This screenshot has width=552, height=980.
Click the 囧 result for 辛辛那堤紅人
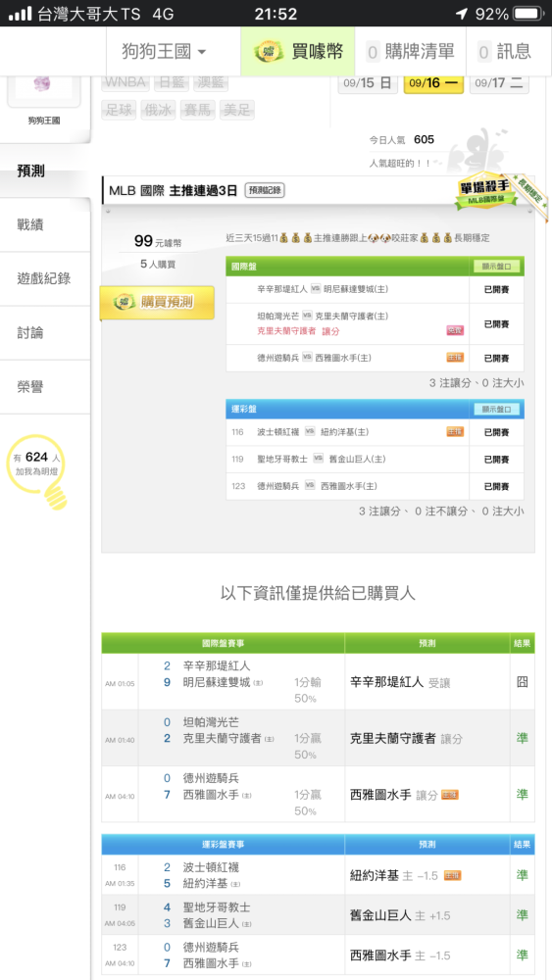click(522, 682)
